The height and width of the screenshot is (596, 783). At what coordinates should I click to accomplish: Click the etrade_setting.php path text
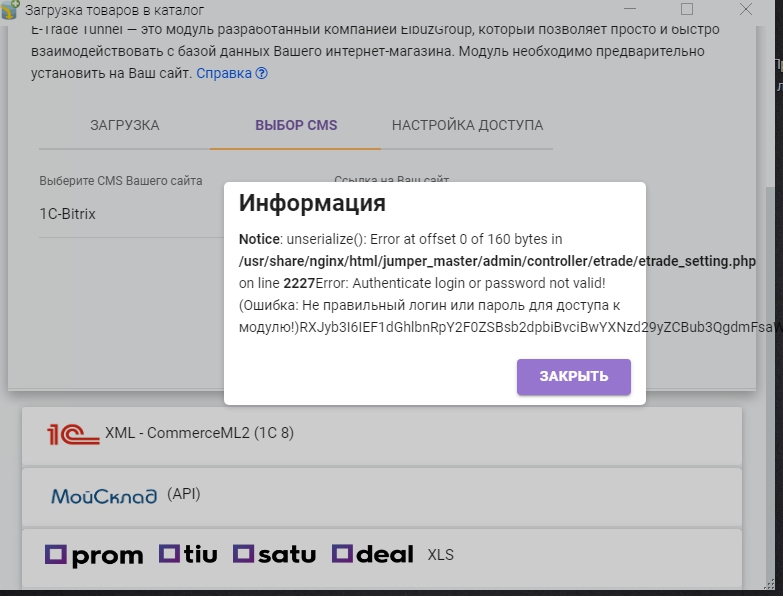[x=497, y=262]
